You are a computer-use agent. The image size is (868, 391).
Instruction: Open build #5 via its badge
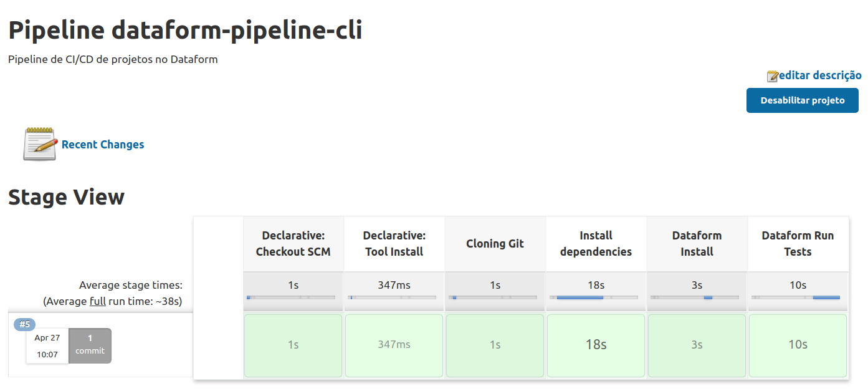coord(24,324)
